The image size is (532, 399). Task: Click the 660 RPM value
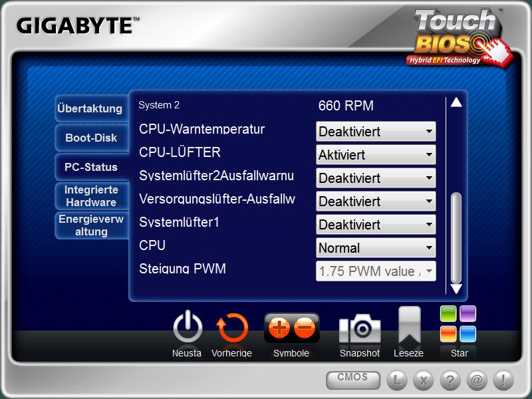coord(346,106)
